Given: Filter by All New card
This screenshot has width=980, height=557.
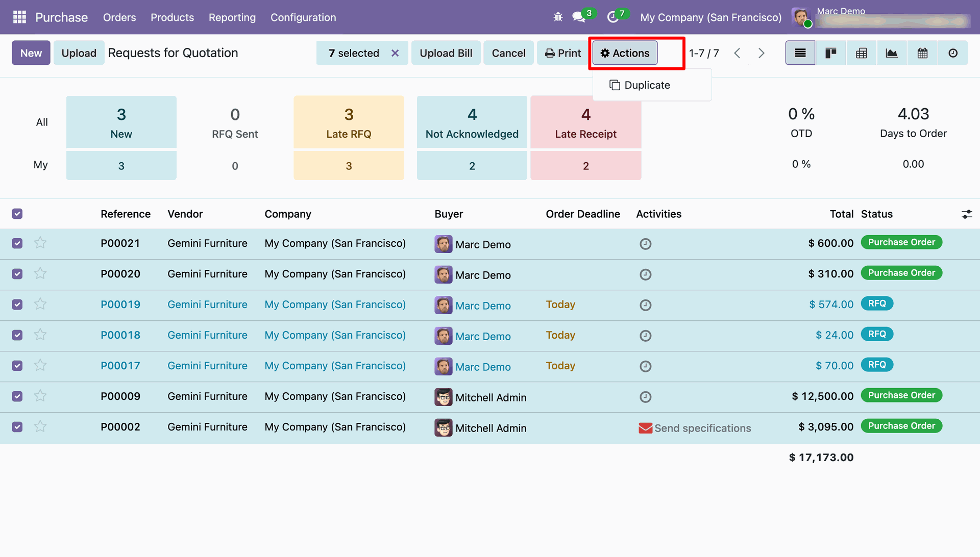Looking at the screenshot, I should point(121,122).
